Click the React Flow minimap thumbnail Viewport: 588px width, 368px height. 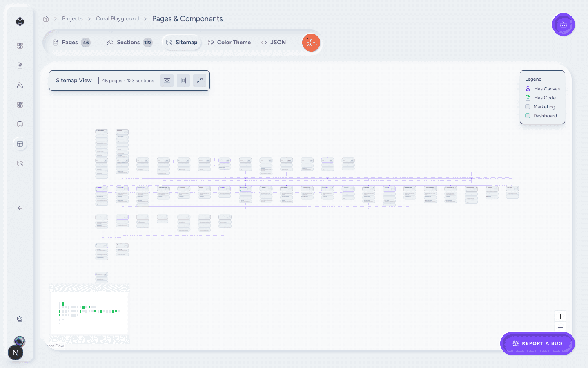coord(89,313)
